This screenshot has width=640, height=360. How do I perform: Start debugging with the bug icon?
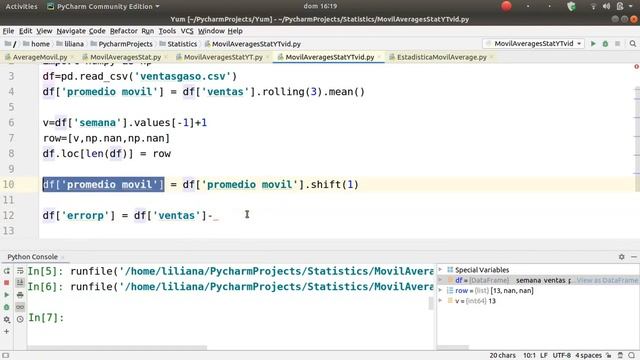[605, 44]
